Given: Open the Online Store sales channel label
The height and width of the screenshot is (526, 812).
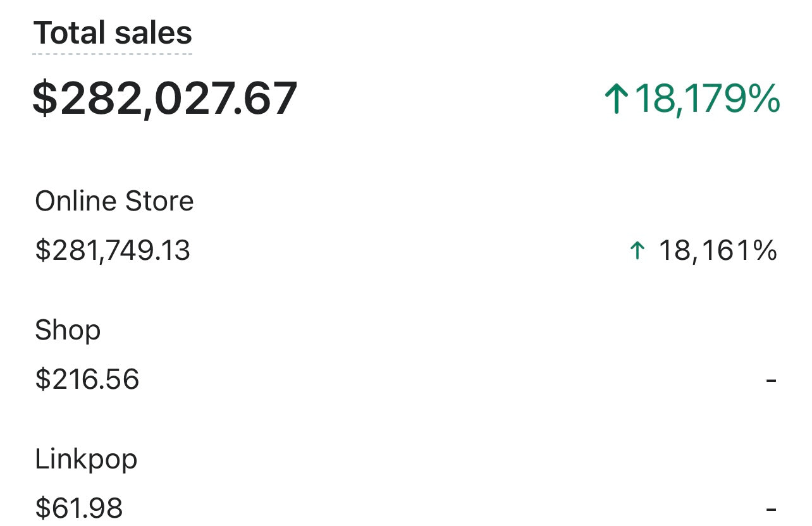Looking at the screenshot, I should coord(114,201).
